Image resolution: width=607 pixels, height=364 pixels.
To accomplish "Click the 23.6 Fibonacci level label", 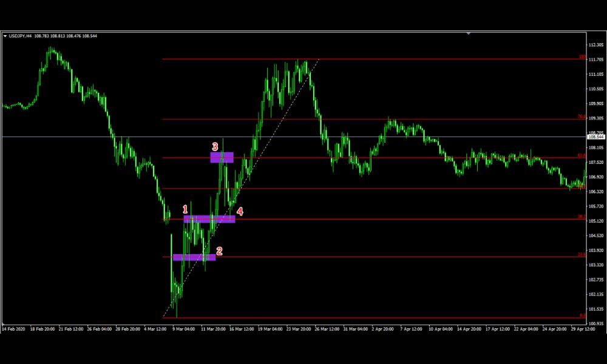I will point(581,254).
